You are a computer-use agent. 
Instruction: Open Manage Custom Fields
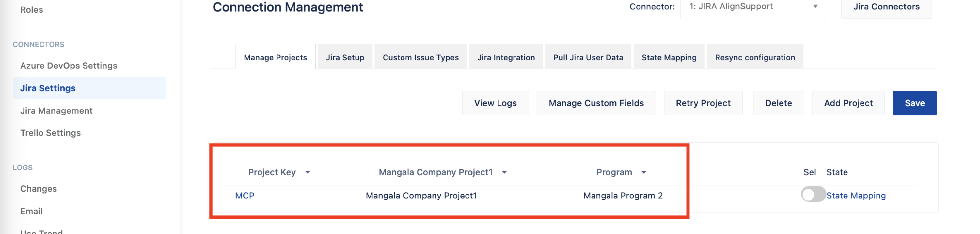[596, 103]
